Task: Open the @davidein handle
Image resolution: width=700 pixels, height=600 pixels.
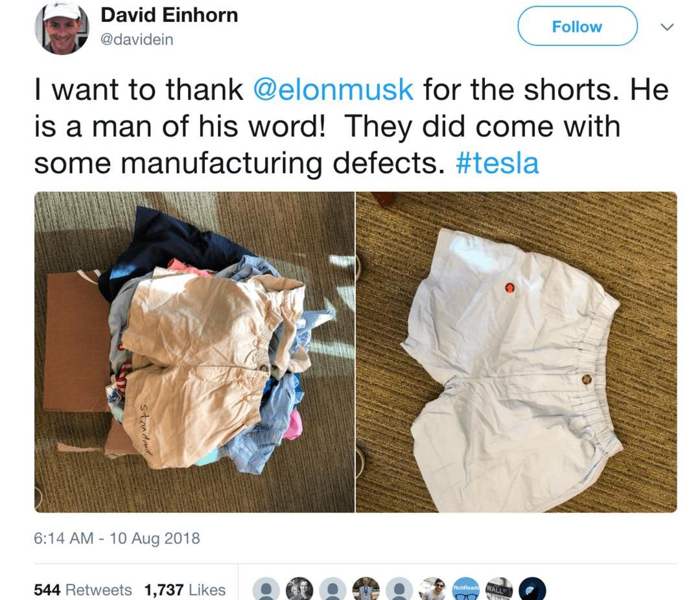Action: pos(137,40)
